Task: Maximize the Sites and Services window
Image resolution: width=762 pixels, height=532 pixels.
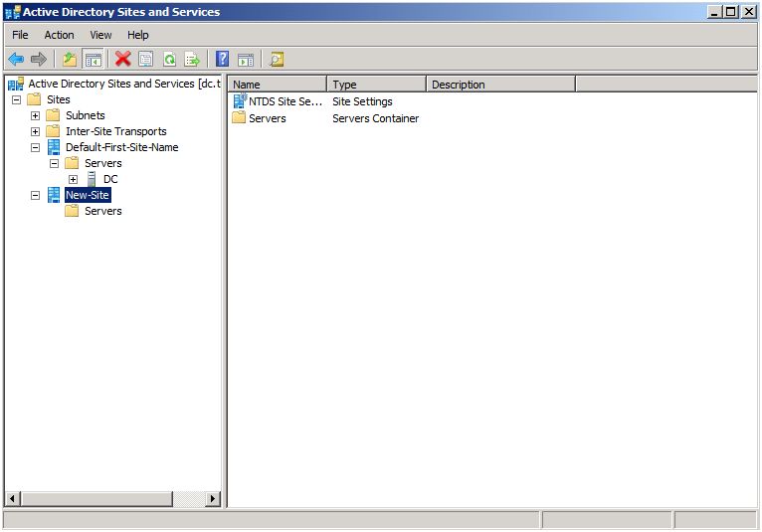Action: pyautogui.click(x=730, y=12)
